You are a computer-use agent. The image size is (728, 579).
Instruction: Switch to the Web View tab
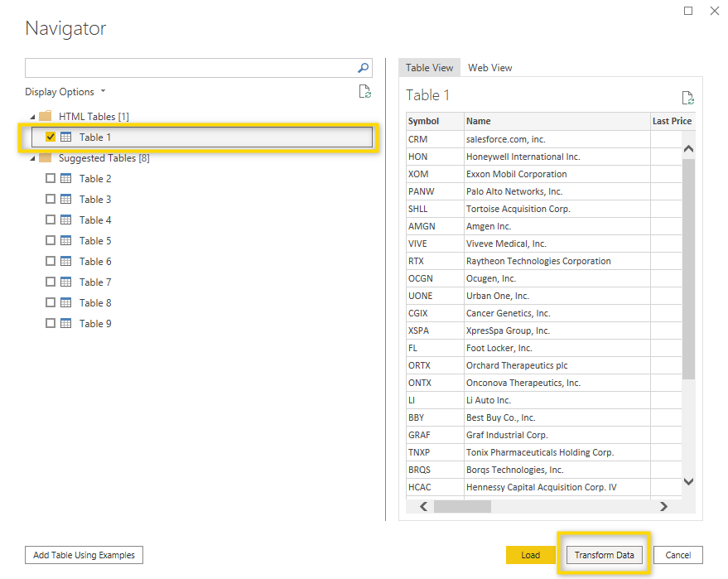point(489,68)
